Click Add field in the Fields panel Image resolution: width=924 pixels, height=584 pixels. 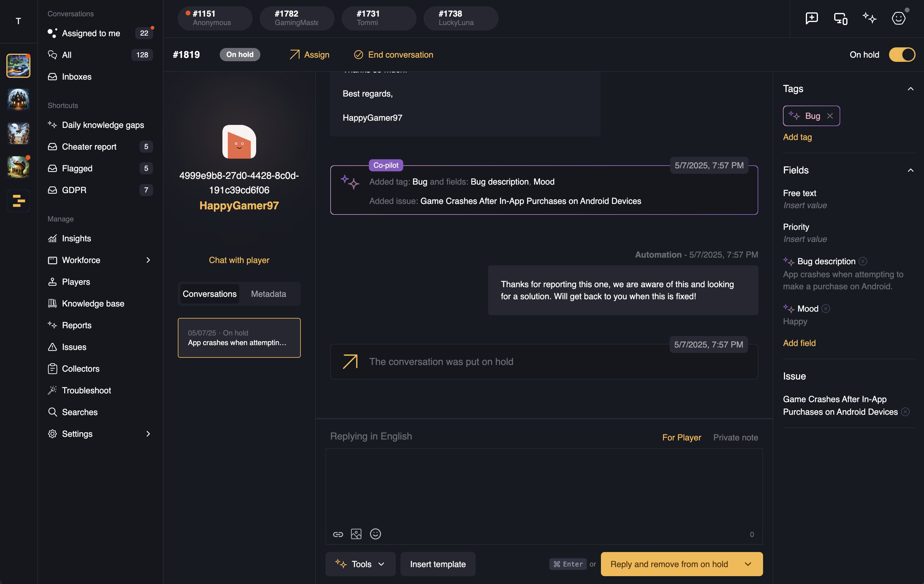[799, 343]
